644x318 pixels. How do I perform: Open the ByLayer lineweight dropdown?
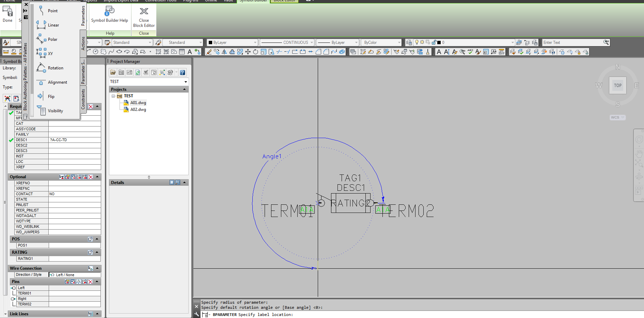pyautogui.click(x=338, y=43)
